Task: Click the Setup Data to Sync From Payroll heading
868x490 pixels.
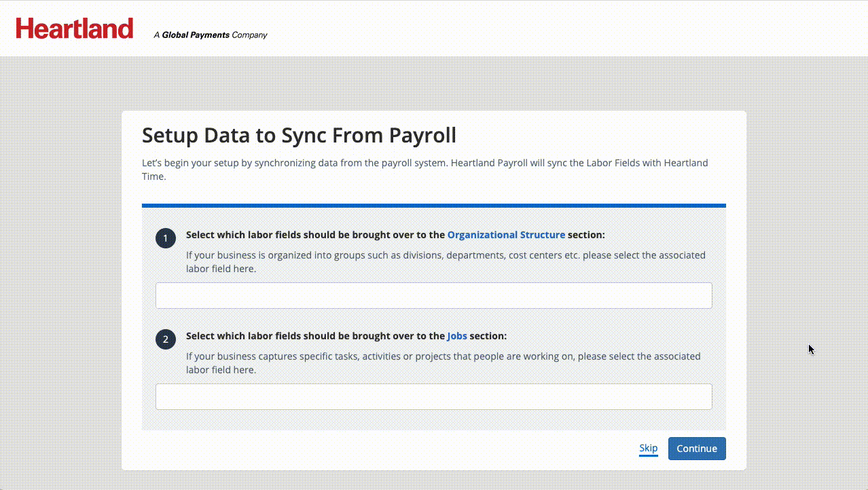Action: pyautogui.click(x=299, y=135)
